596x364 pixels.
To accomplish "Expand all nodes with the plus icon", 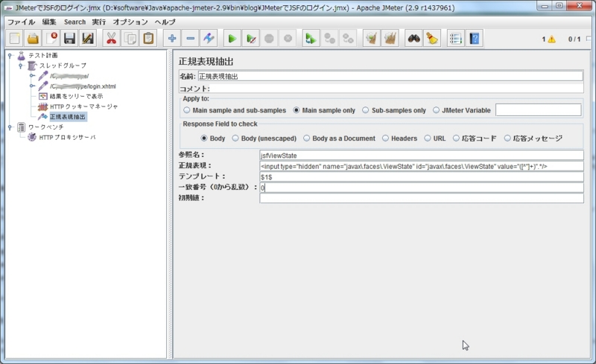I will [172, 39].
